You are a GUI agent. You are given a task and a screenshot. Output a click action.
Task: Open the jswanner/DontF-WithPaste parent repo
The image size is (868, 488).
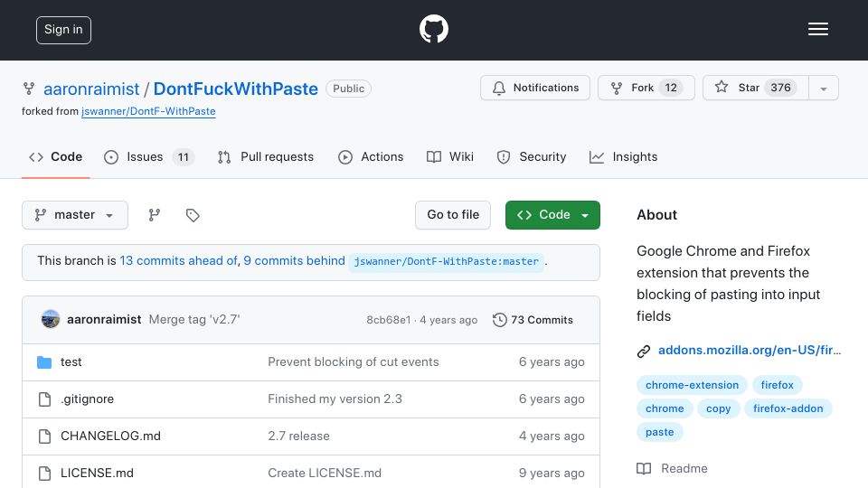pyautogui.click(x=148, y=111)
